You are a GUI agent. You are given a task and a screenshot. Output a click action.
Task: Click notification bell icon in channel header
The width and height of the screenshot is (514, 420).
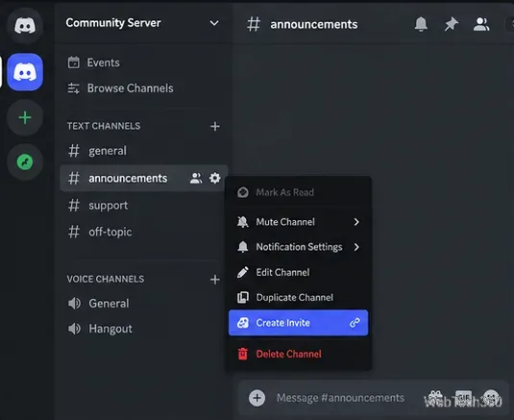click(x=421, y=24)
